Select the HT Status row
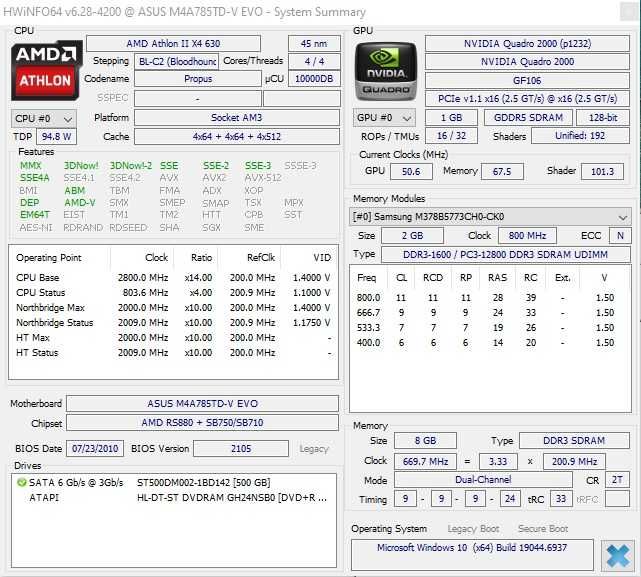The image size is (641, 577). (x=173, y=352)
